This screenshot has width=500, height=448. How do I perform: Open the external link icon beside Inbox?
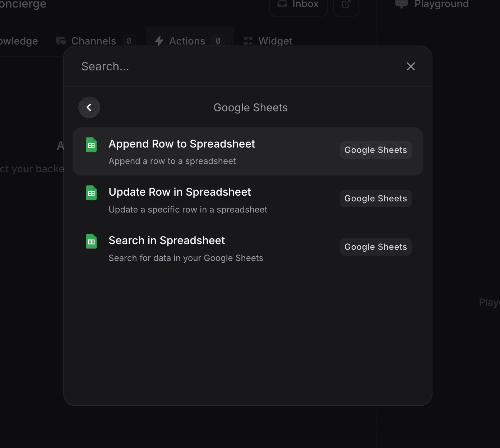tap(346, 4)
